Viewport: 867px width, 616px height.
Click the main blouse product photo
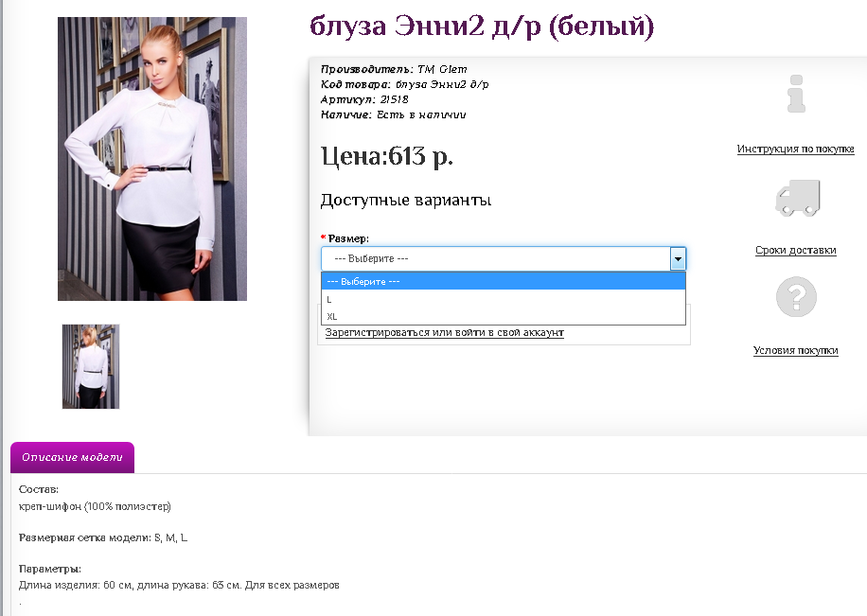coord(152,159)
